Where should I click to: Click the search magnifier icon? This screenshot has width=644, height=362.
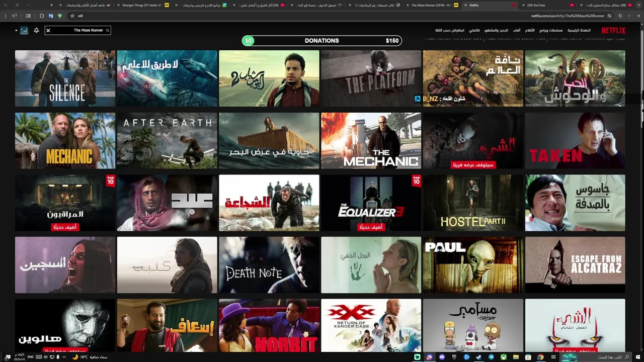tap(107, 30)
